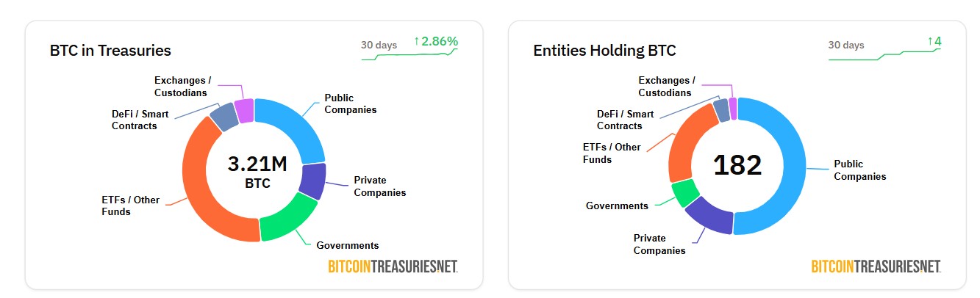Click the pink Exchanges / Custodians segment in BTC in Treasuries chart
This screenshot has width=980, height=298.
245,111
